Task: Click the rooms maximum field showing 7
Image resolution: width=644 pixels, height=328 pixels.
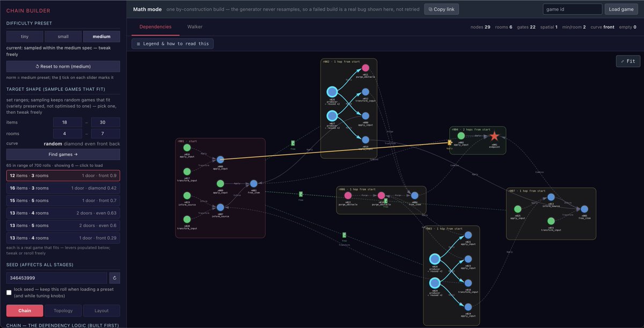Action: click(x=106, y=133)
